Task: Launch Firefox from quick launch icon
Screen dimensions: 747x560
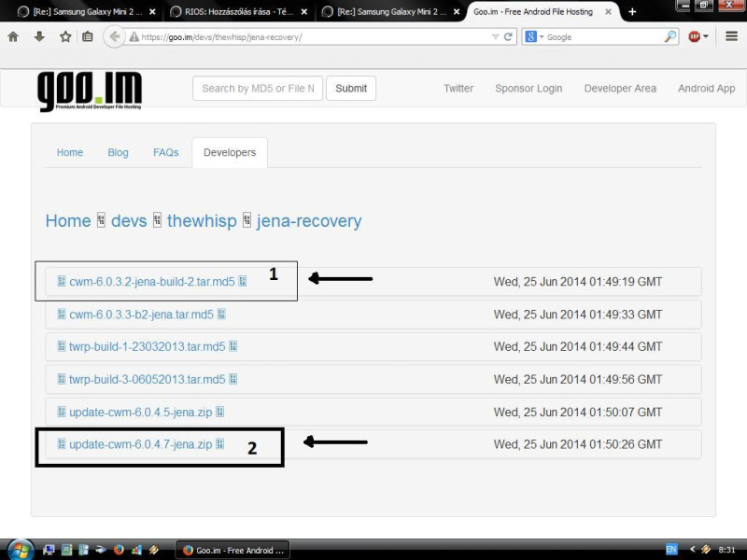Action: point(119,550)
